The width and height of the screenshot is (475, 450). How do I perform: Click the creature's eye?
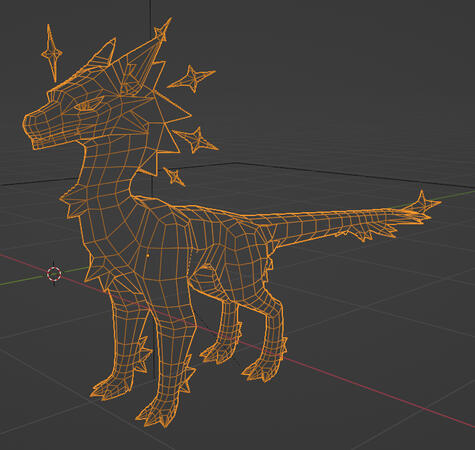pos(87,105)
